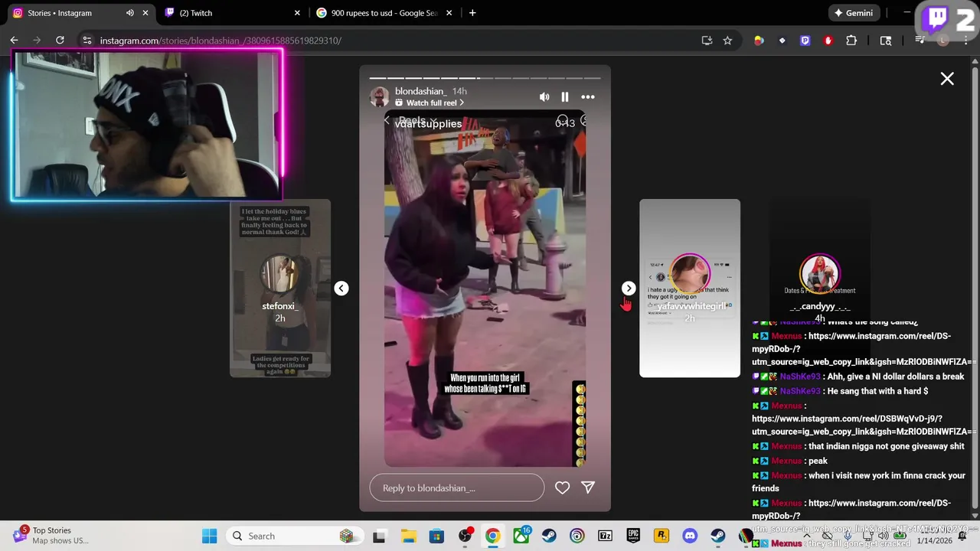Open 7-Zip from taskbar
This screenshot has width=980, height=551.
tap(605, 536)
